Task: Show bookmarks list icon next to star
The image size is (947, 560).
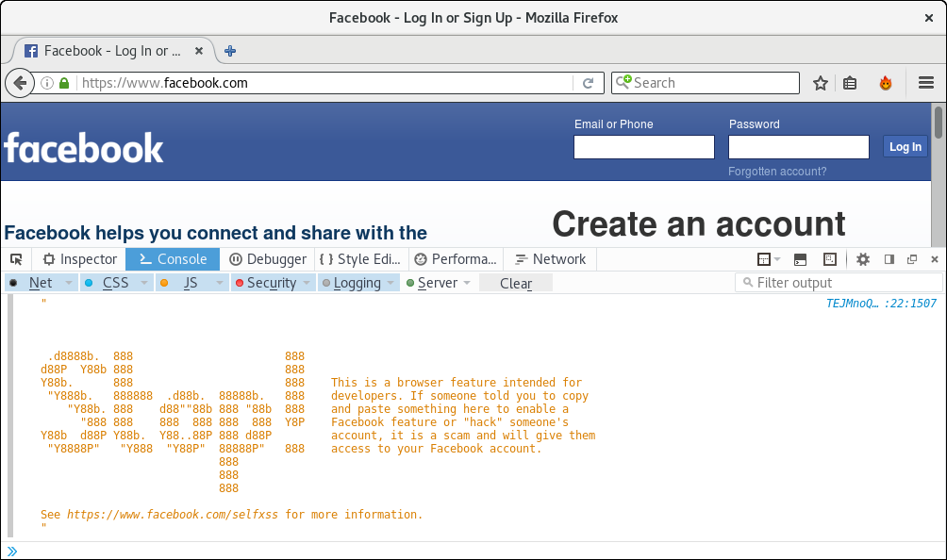Action: [x=850, y=83]
